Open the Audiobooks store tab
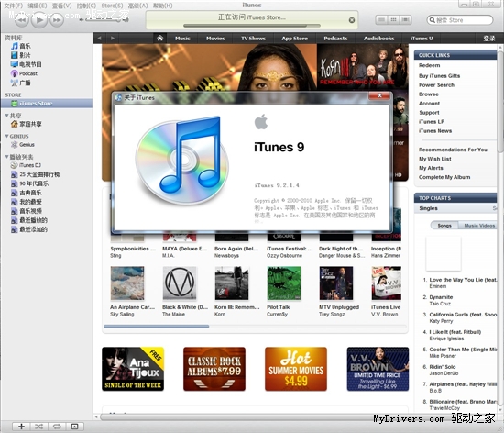This screenshot has width=504, height=433. (x=379, y=39)
